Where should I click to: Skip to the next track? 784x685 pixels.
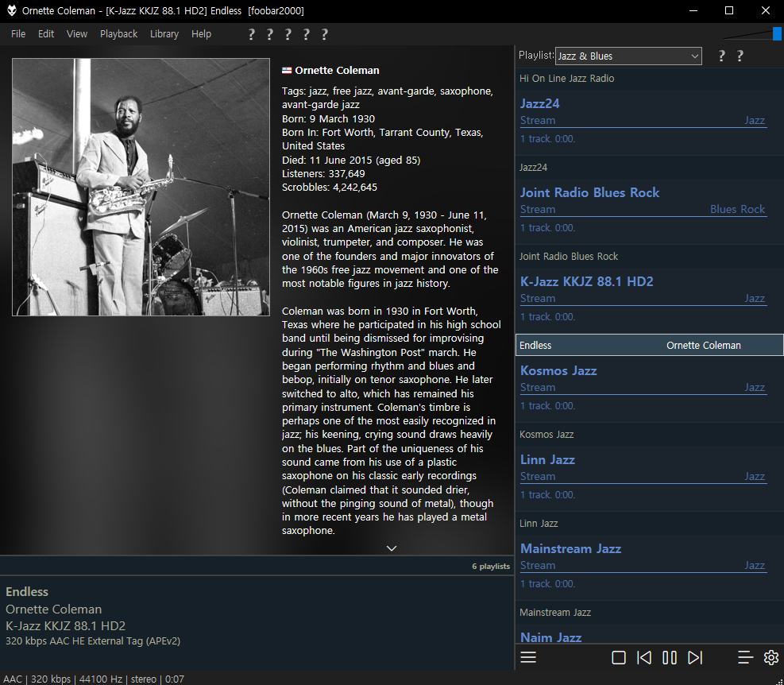click(695, 657)
